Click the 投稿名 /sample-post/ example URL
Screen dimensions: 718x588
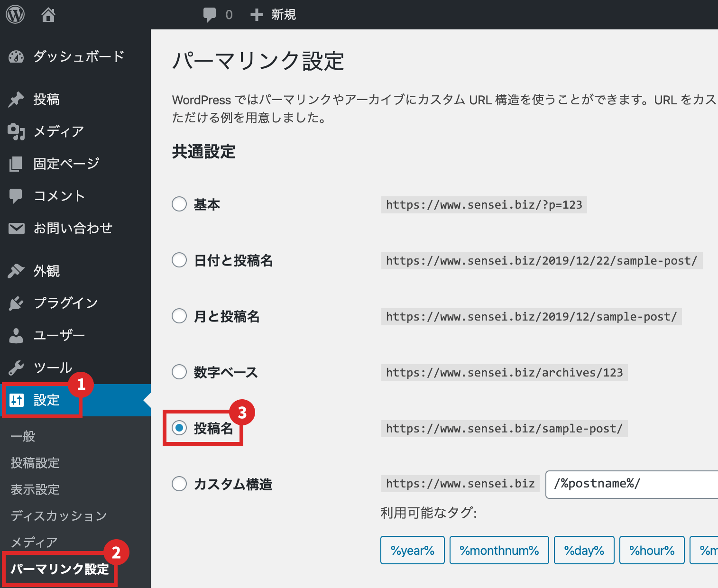(505, 429)
